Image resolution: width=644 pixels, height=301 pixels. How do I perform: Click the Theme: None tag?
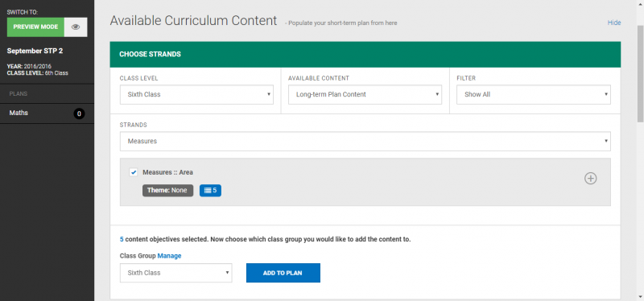167,191
